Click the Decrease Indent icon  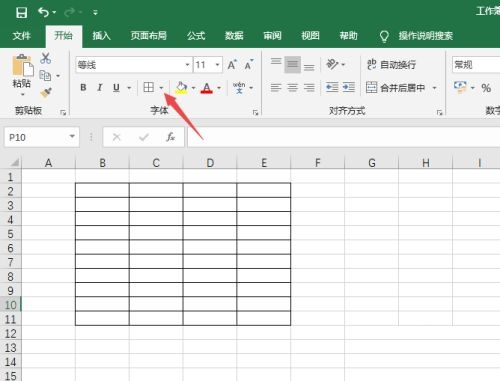[x=332, y=88]
